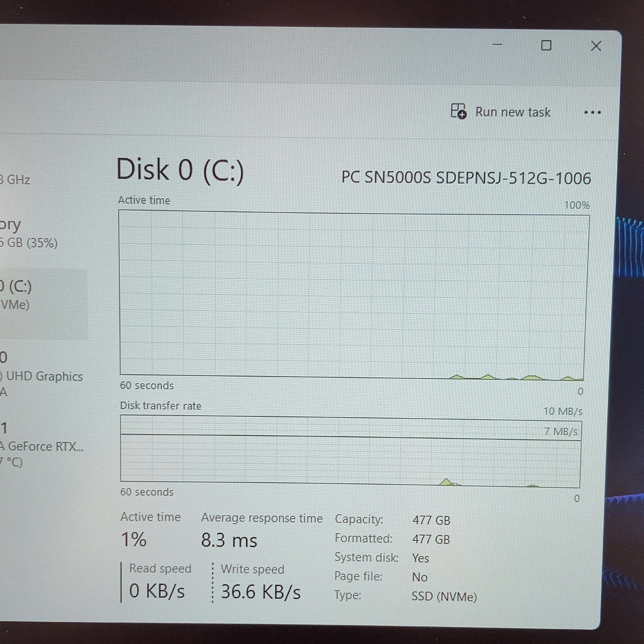The width and height of the screenshot is (644, 644).
Task: Open the three-dot more options menu
Action: click(592, 113)
